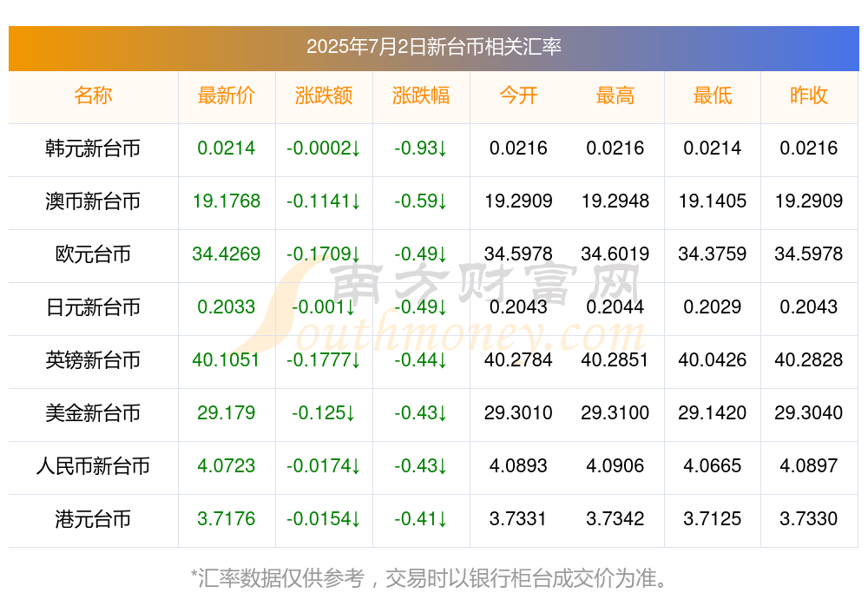Click high value 3.7342
The image size is (868, 606).
click(x=615, y=519)
